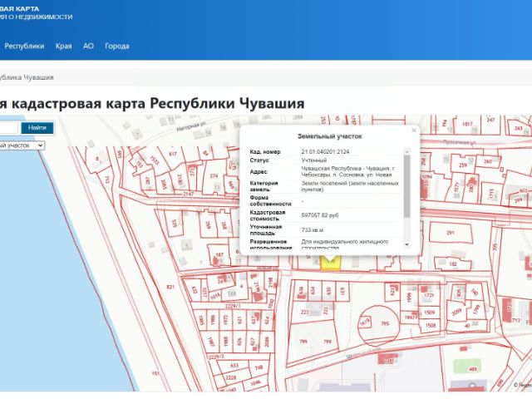Open the Республики menu item
The image size is (532, 399).
tap(24, 47)
